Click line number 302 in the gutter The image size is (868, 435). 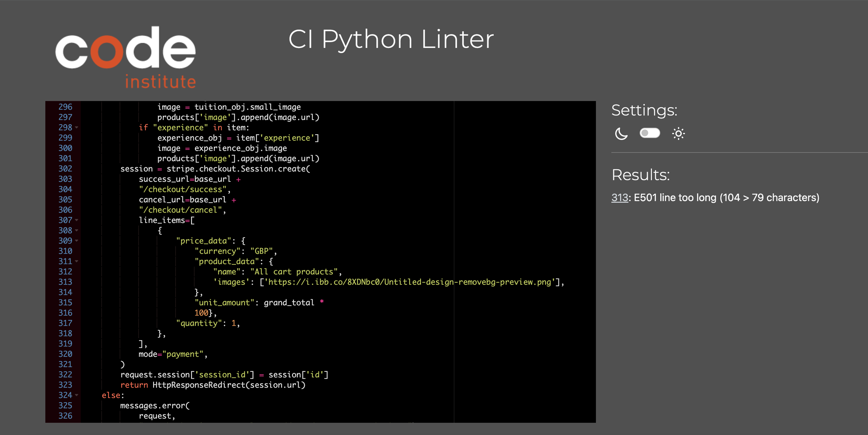(65, 169)
